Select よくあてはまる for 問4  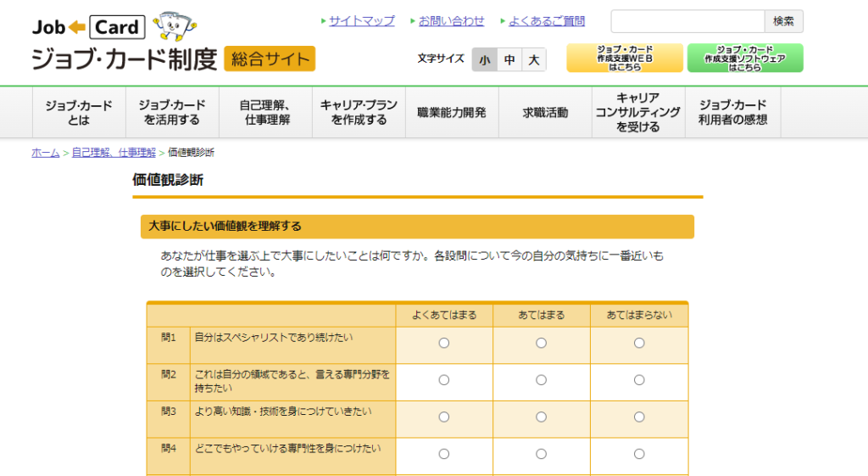click(x=444, y=454)
